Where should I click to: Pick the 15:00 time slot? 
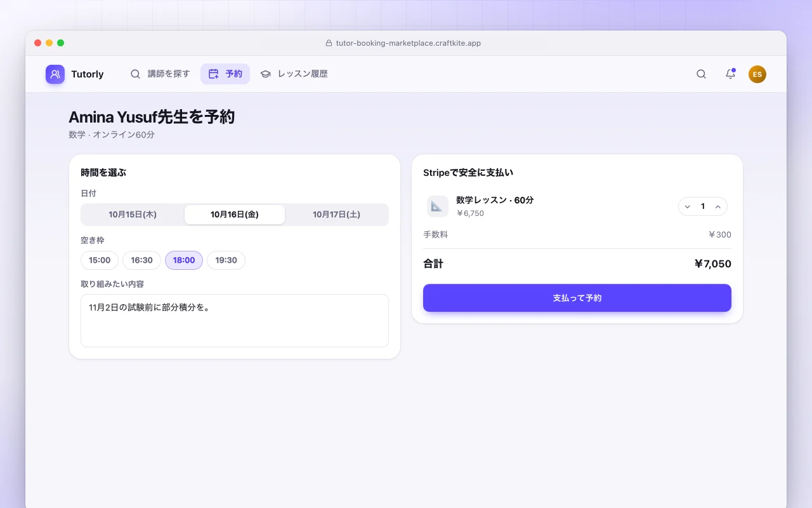[100, 260]
